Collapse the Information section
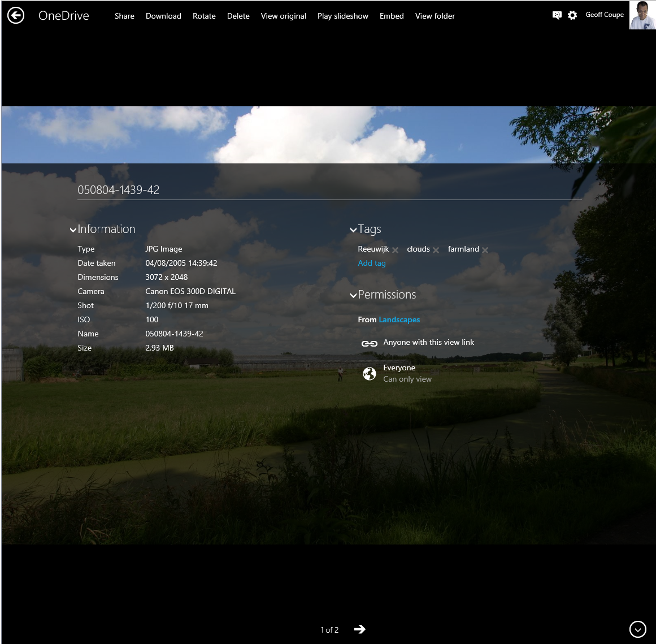Viewport: 656px width, 644px height. point(73,230)
